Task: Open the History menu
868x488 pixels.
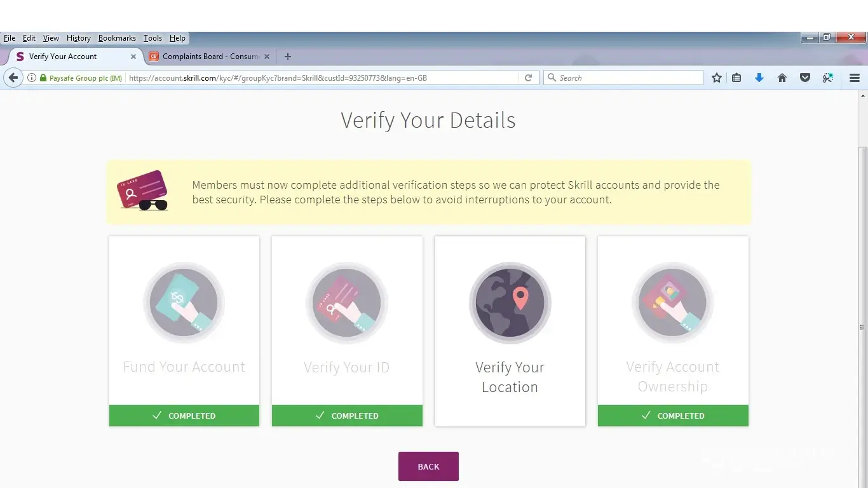Action: 79,38
